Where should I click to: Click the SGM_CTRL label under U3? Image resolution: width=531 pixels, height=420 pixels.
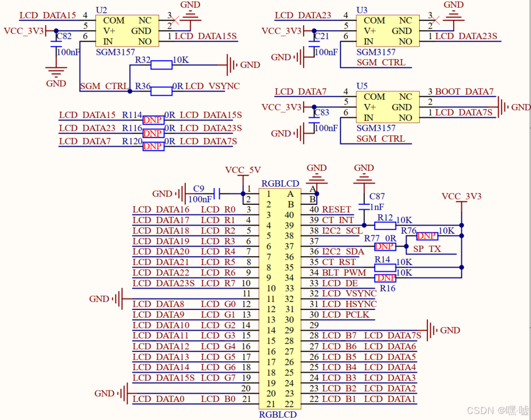click(381, 62)
